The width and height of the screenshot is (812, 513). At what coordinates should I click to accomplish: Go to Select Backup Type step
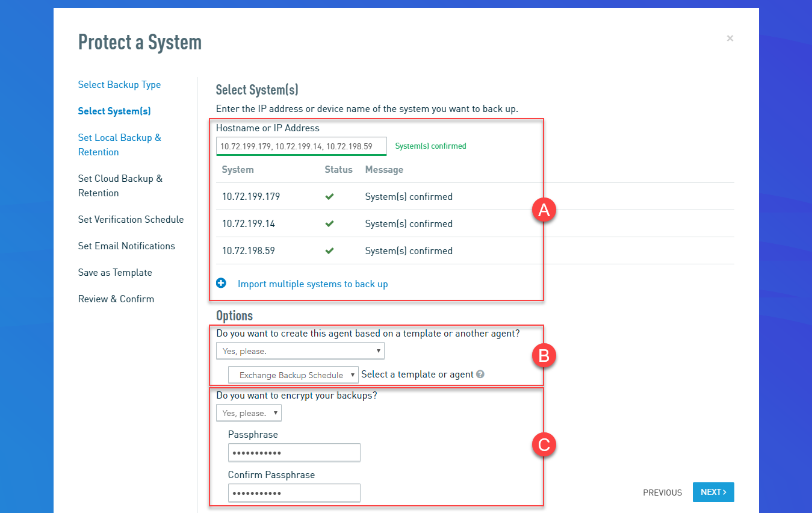click(x=119, y=85)
